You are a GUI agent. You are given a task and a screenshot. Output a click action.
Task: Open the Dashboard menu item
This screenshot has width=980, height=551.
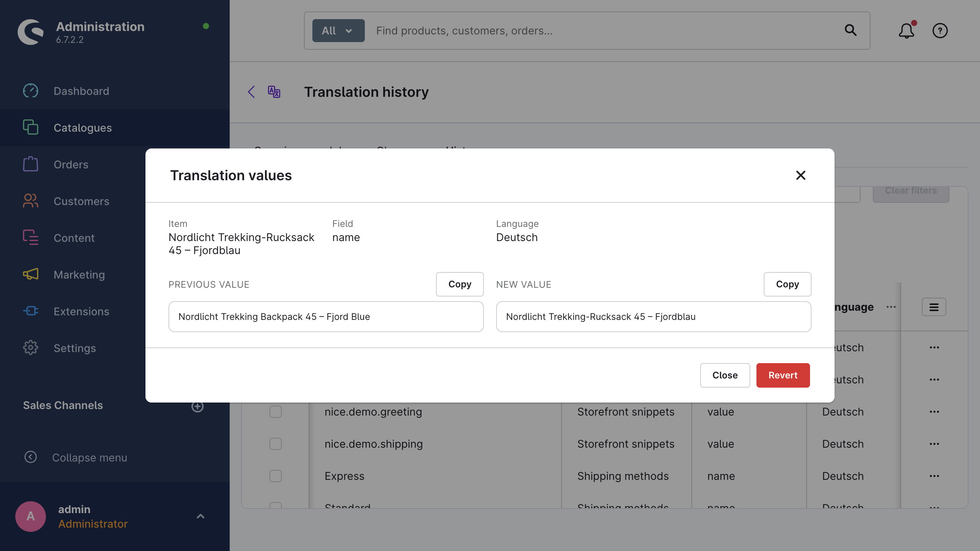tap(115, 91)
